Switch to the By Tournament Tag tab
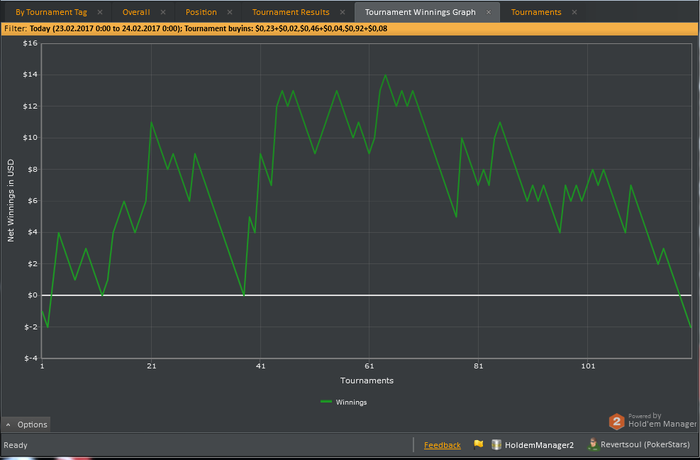The image size is (700, 460). pyautogui.click(x=51, y=12)
